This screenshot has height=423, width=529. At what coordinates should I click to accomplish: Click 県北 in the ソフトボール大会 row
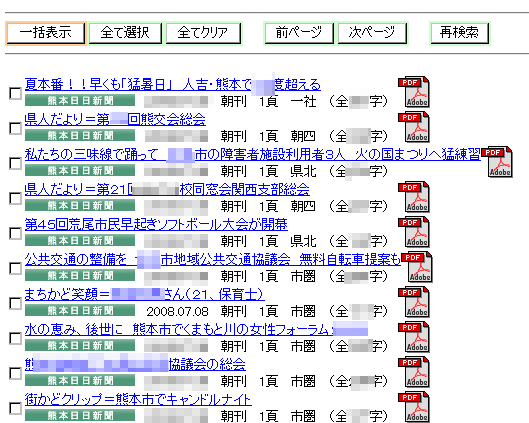[x=304, y=242]
